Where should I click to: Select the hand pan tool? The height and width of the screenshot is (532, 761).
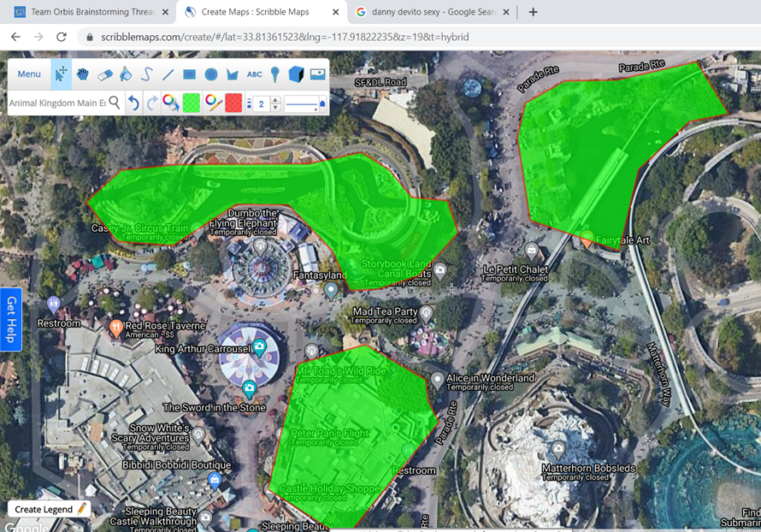click(83, 74)
